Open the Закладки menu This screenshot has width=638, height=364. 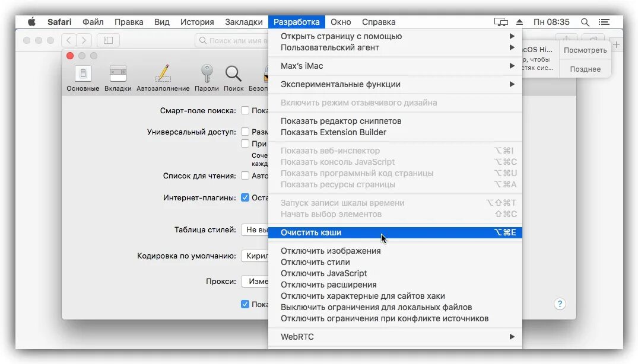(244, 22)
